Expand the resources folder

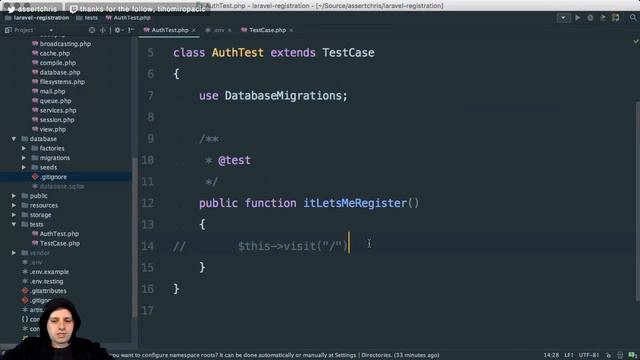point(14,205)
